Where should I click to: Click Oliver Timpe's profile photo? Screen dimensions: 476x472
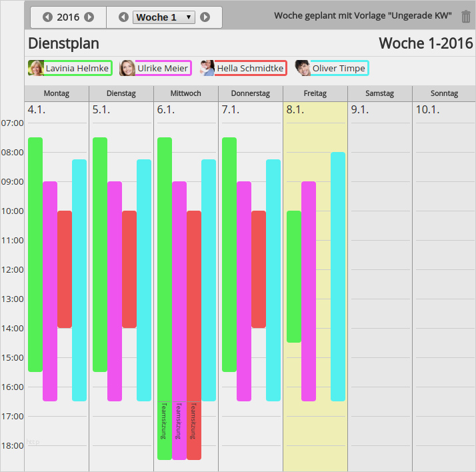303,68
